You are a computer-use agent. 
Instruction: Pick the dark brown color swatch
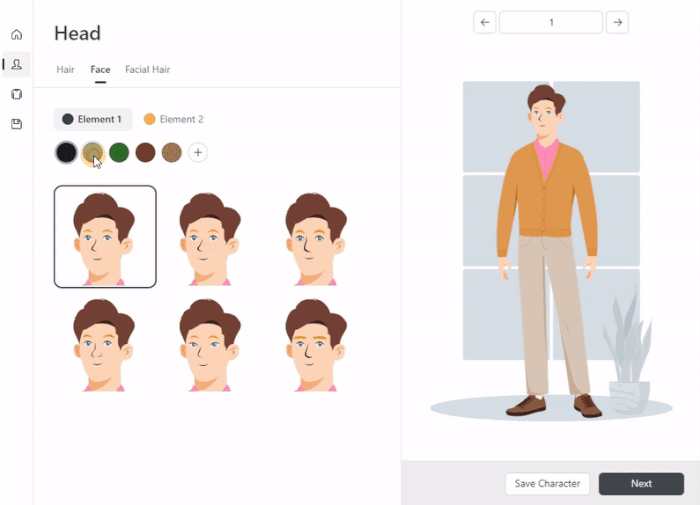pos(145,152)
